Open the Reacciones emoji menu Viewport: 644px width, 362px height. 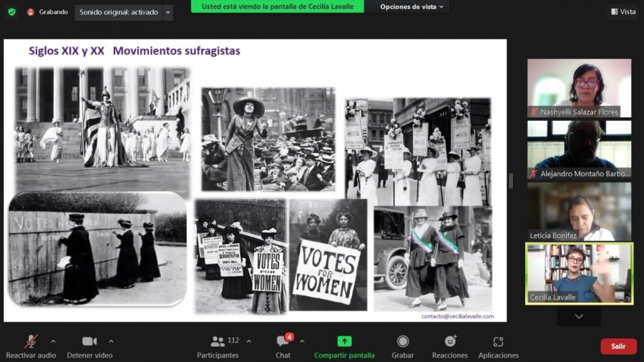click(450, 342)
